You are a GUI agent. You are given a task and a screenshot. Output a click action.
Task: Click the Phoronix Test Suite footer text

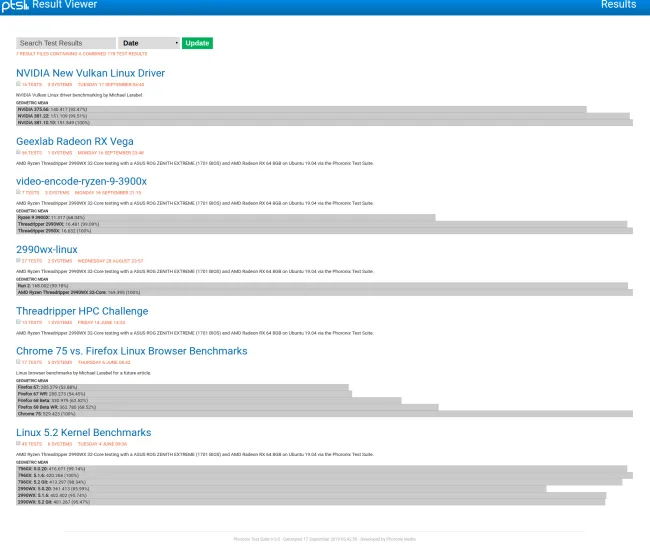(x=325, y=539)
